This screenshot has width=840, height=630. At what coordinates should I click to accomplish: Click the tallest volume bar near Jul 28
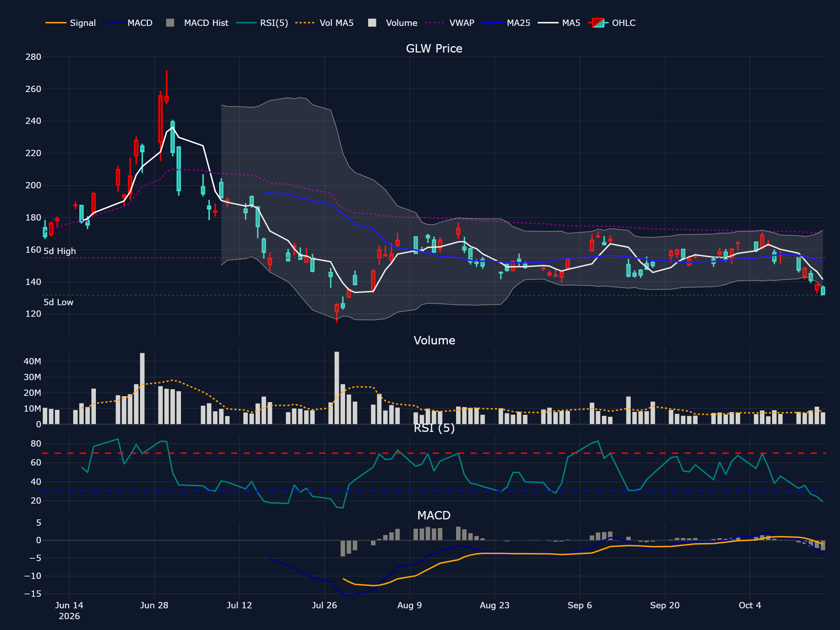337,388
